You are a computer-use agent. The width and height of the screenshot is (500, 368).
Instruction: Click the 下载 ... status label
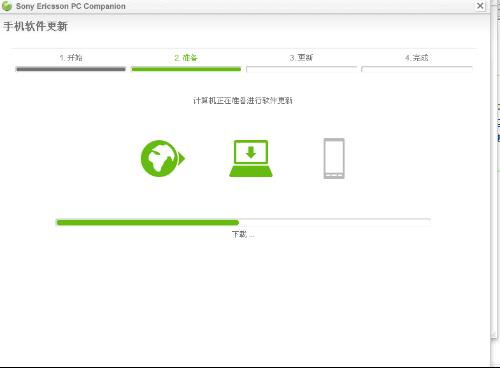(x=243, y=234)
